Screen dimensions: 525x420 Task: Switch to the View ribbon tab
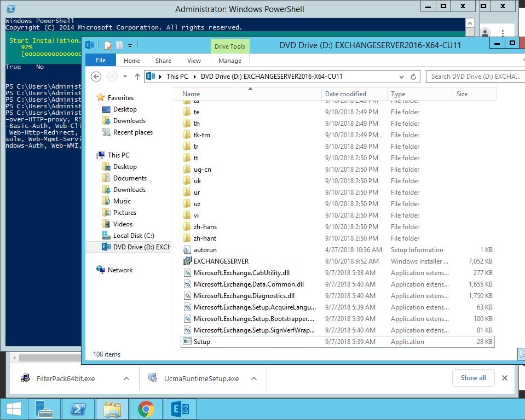click(194, 61)
